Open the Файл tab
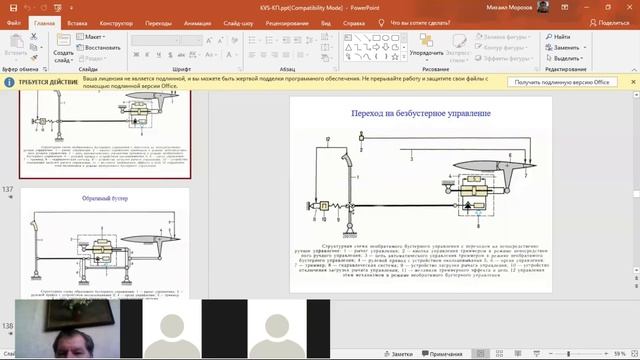The image size is (640, 360). (13, 23)
